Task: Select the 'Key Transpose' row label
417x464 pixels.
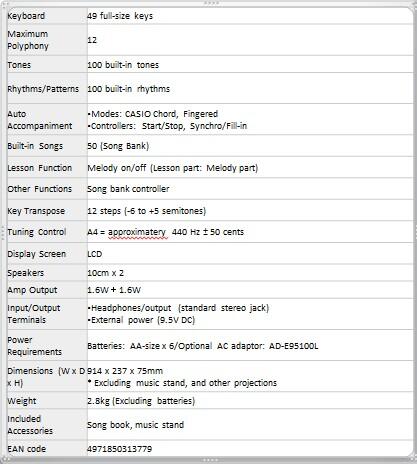Action: (x=36, y=211)
